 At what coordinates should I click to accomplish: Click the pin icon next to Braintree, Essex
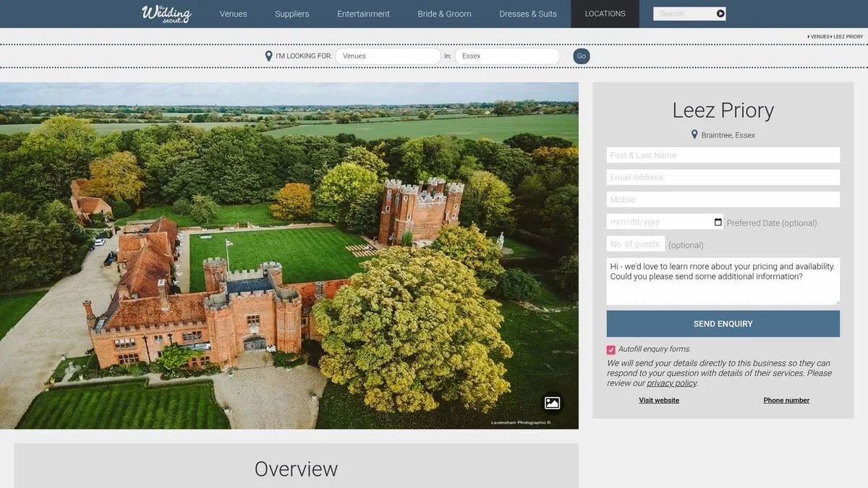tap(694, 134)
